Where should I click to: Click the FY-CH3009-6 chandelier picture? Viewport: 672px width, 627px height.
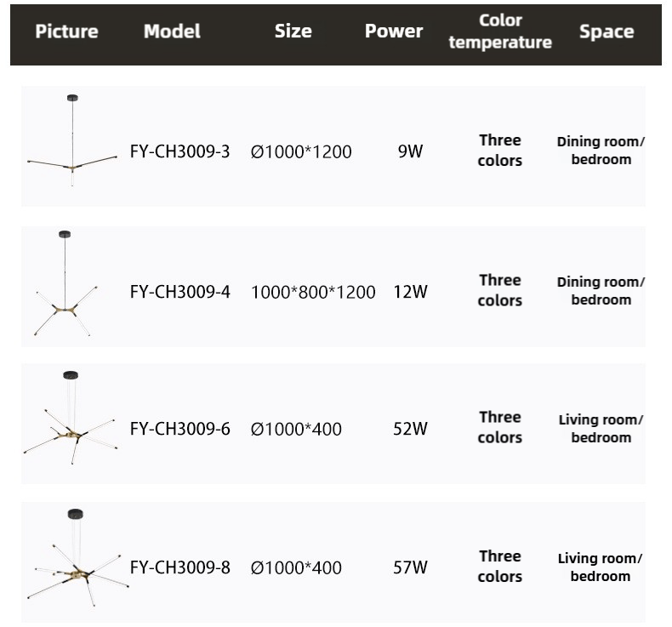(x=70, y=421)
